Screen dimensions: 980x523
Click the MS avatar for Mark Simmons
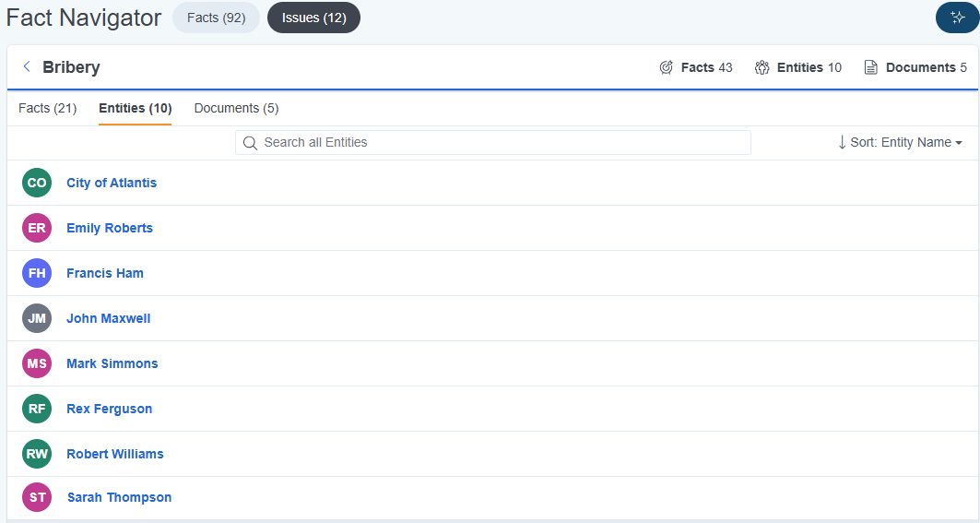pyautogui.click(x=37, y=363)
